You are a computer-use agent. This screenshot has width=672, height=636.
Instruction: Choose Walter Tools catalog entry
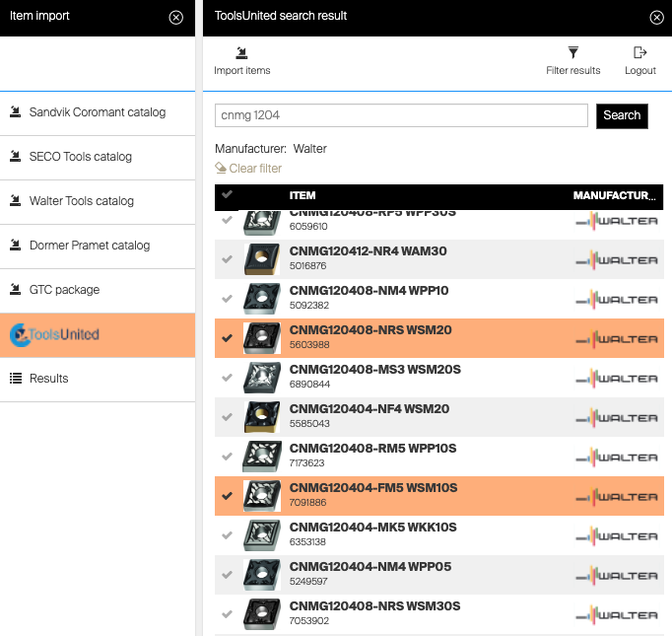click(81, 201)
